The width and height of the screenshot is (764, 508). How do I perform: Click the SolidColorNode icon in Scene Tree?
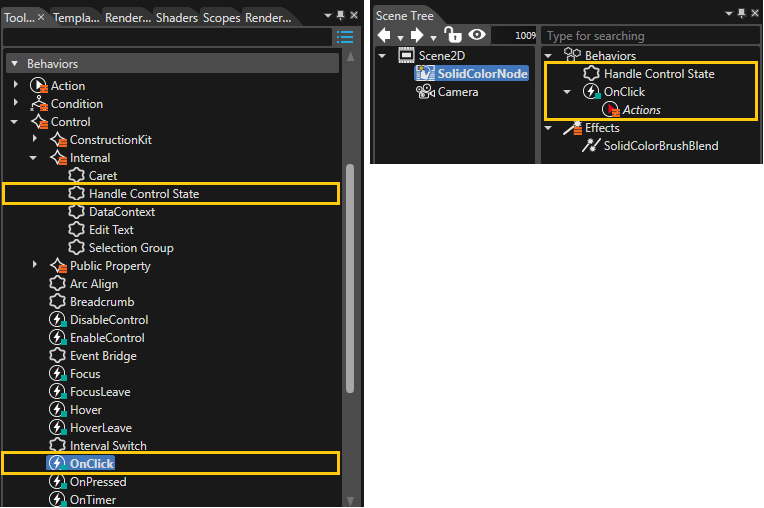pos(424,74)
